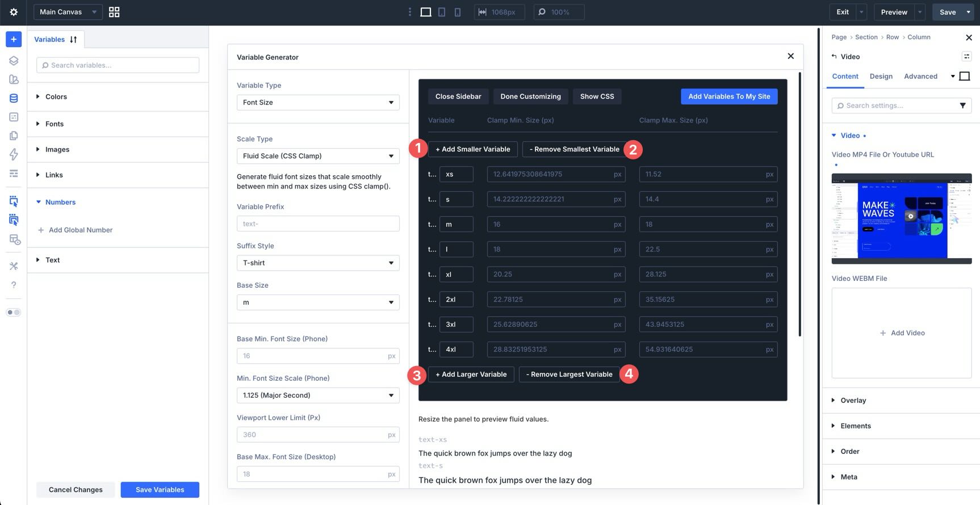Close the right Video settings panel
980x505 pixels.
(969, 37)
